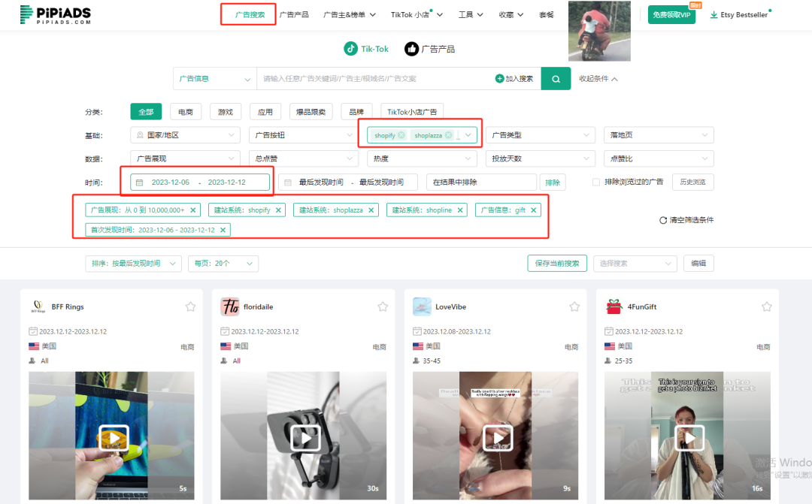This screenshot has height=504, width=812.
Task: Remove the shoplazza tag in dropdown
Action: (448, 135)
